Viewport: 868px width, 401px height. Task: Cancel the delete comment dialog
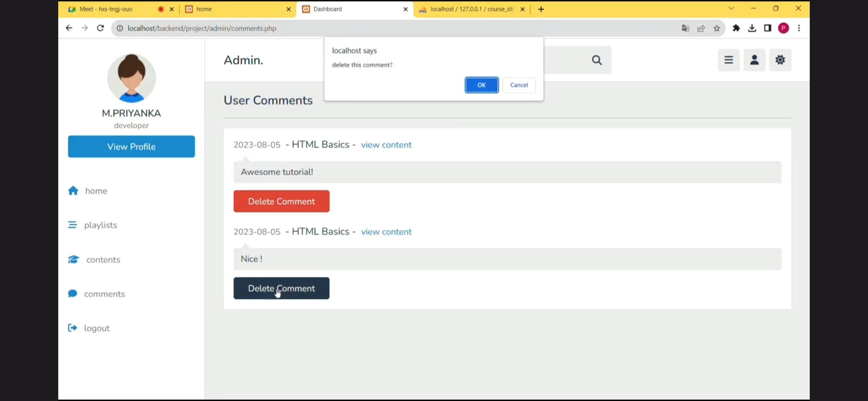tap(519, 85)
